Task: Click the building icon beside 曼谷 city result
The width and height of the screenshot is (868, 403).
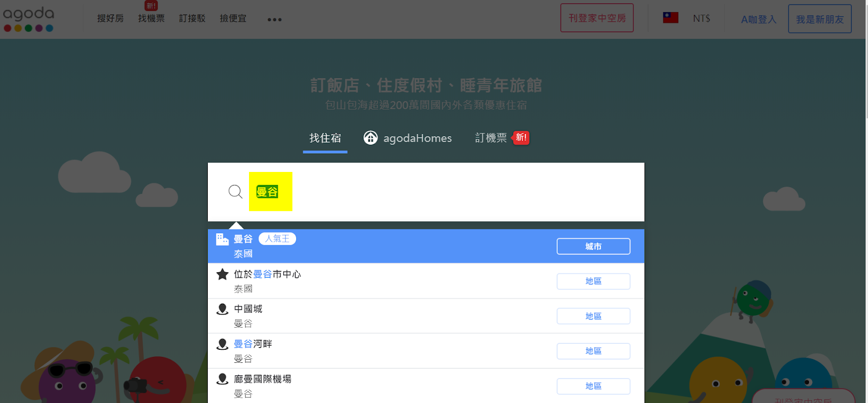Action: pyautogui.click(x=222, y=239)
